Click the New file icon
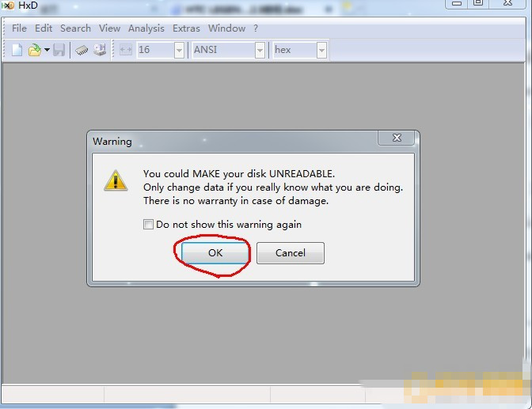Image resolution: width=532 pixels, height=409 pixels. (17, 50)
